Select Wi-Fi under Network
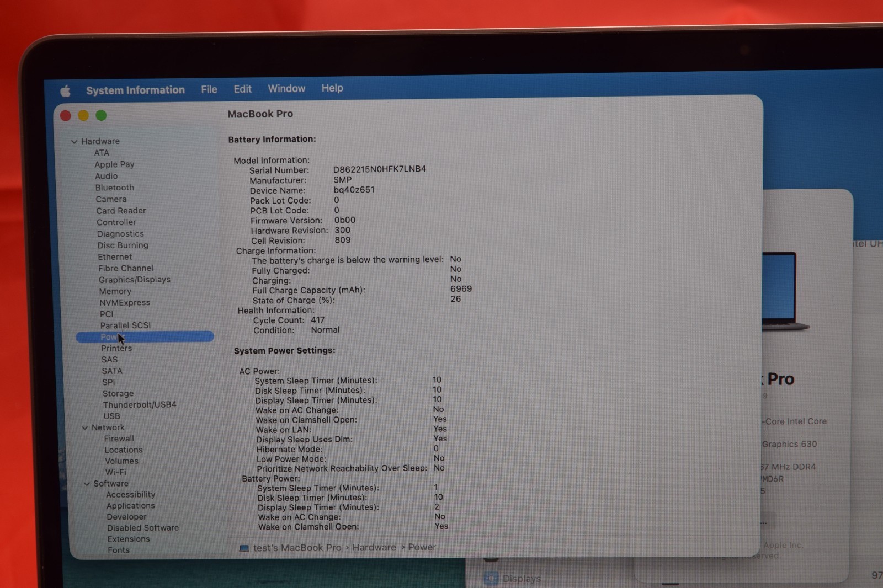This screenshot has height=588, width=883. (x=116, y=472)
